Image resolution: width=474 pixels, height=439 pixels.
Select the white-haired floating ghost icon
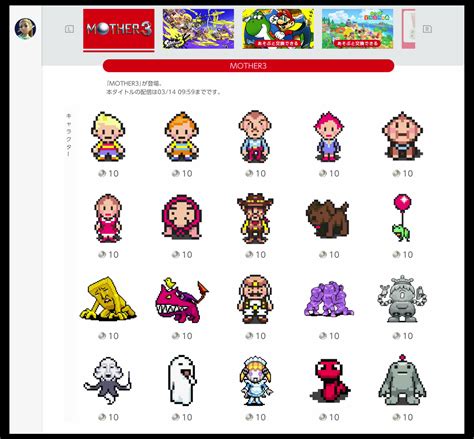107,381
